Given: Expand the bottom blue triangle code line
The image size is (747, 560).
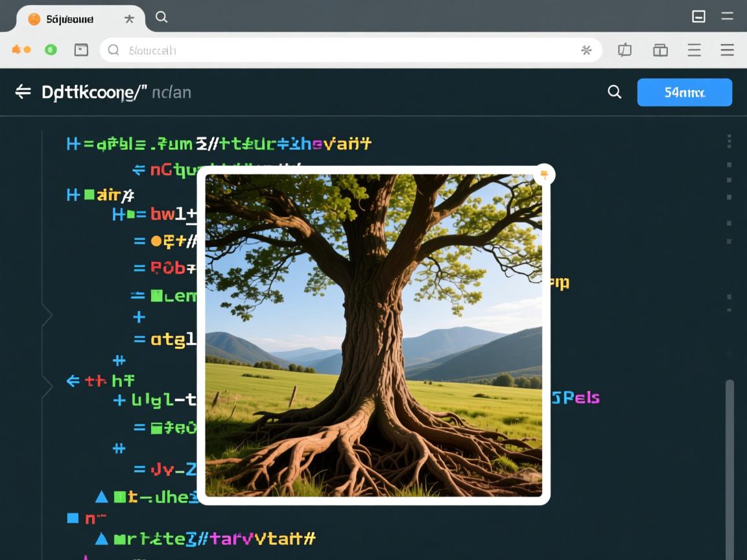Looking at the screenshot, I should click(101, 539).
